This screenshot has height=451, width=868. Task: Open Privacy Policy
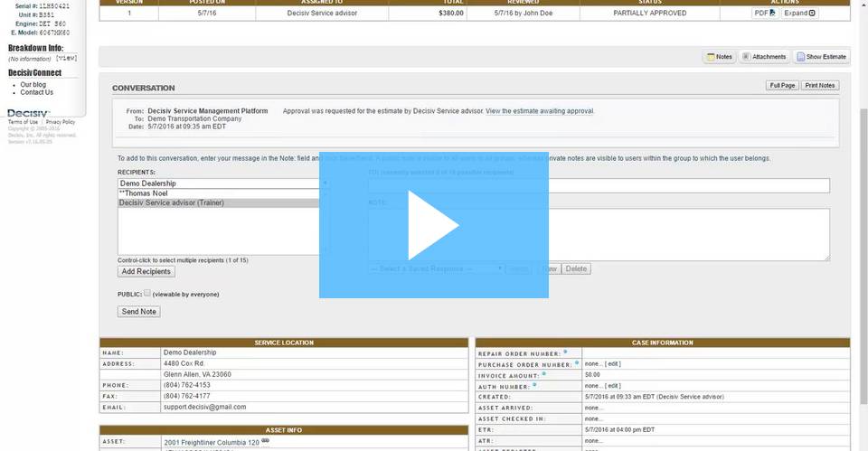coord(61,122)
